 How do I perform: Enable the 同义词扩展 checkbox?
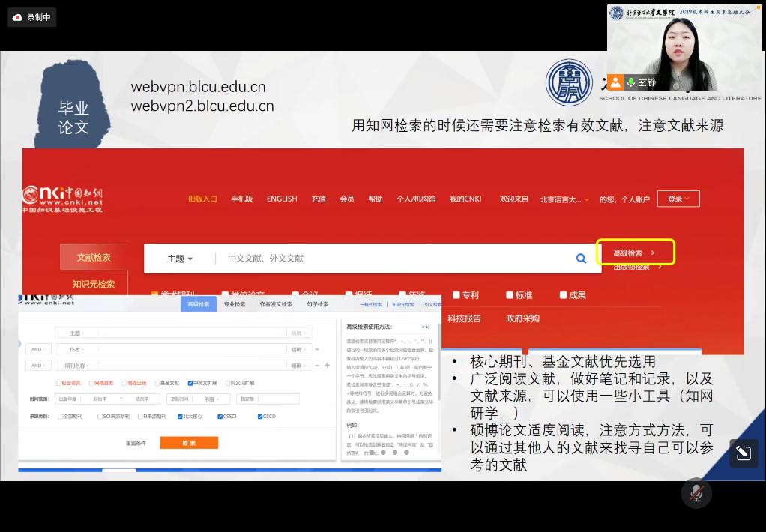point(228,384)
